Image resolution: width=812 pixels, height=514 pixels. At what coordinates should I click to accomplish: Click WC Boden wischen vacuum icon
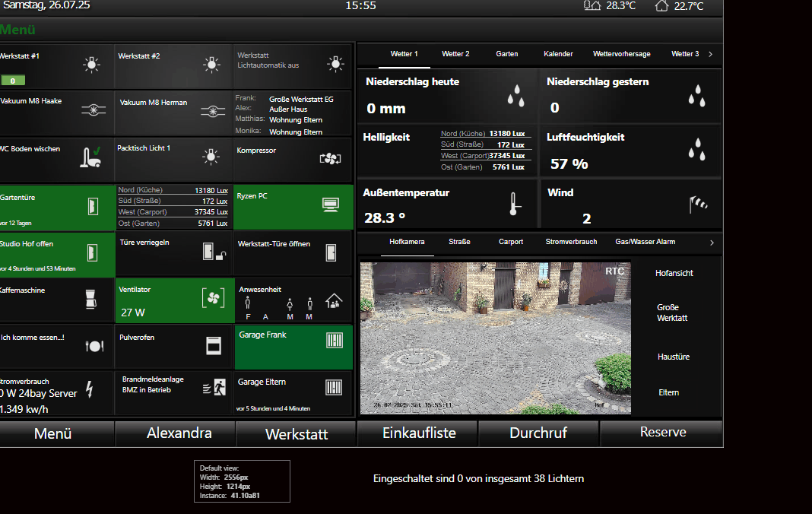pyautogui.click(x=90, y=157)
